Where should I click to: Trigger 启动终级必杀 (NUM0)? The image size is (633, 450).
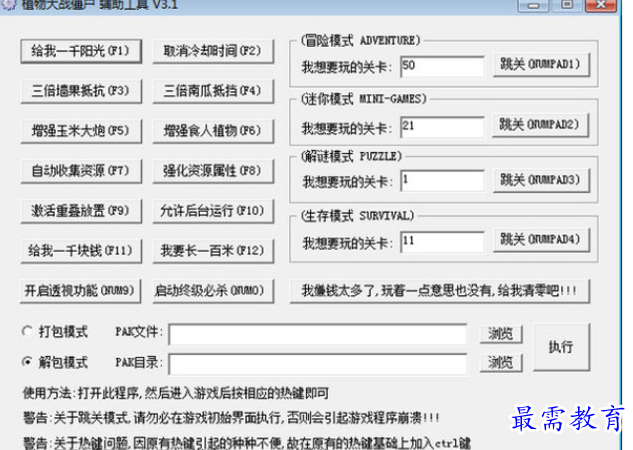tap(213, 291)
